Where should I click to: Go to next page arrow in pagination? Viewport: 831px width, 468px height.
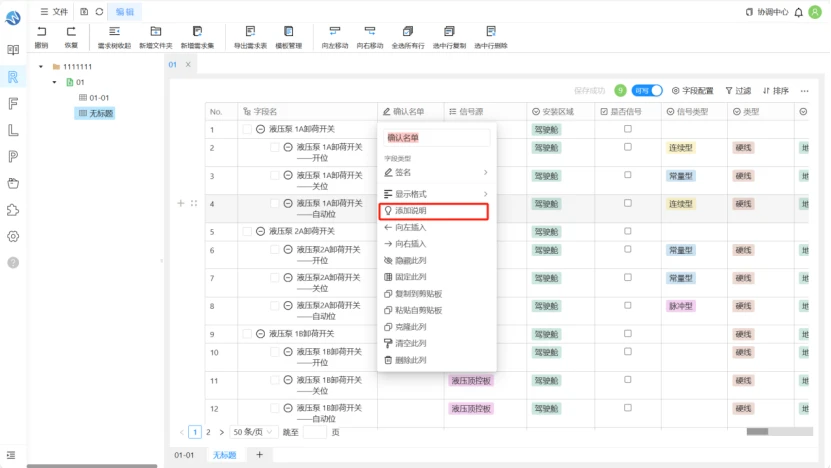pyautogui.click(x=222, y=432)
